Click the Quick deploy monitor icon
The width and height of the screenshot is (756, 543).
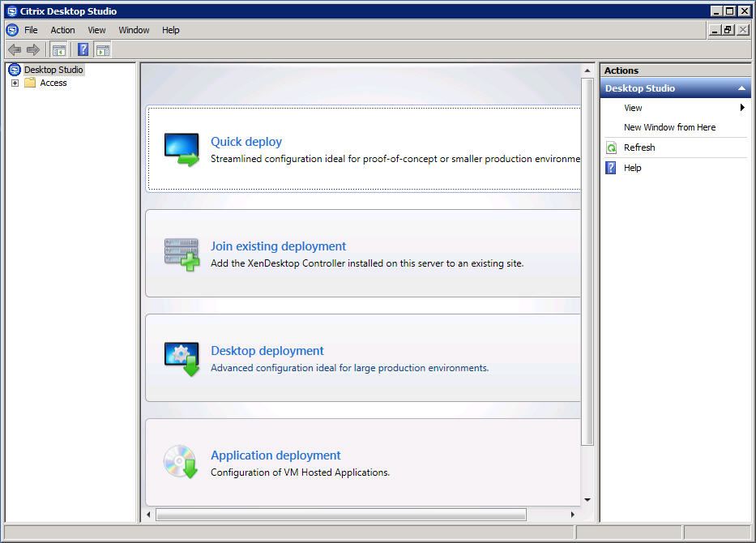(181, 150)
